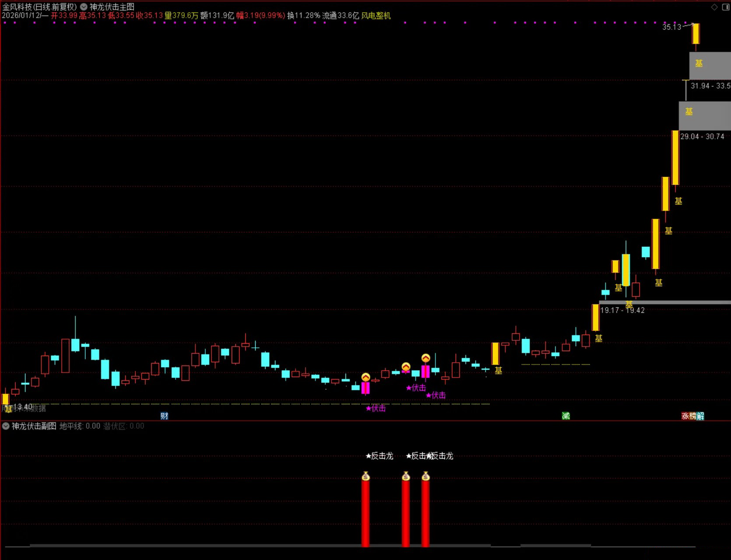Click the gray 基 box above the 29.04 label

point(705,116)
